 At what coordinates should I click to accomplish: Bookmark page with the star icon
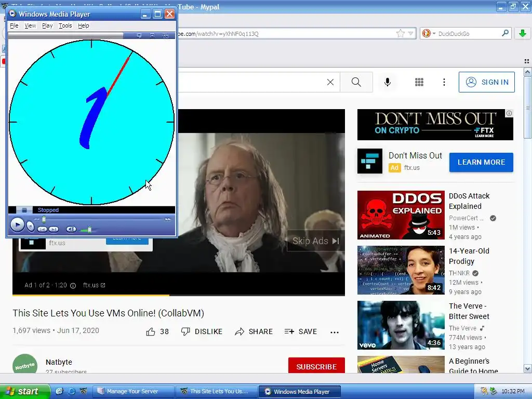(x=401, y=33)
